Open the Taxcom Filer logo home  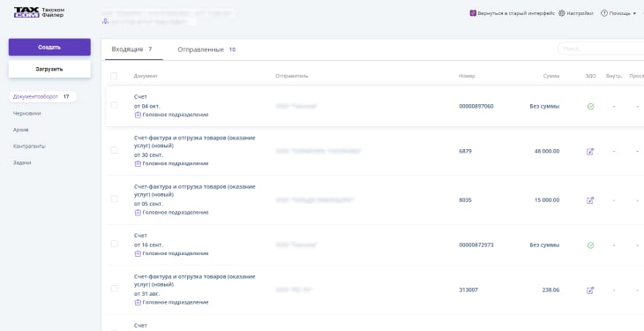(39, 12)
